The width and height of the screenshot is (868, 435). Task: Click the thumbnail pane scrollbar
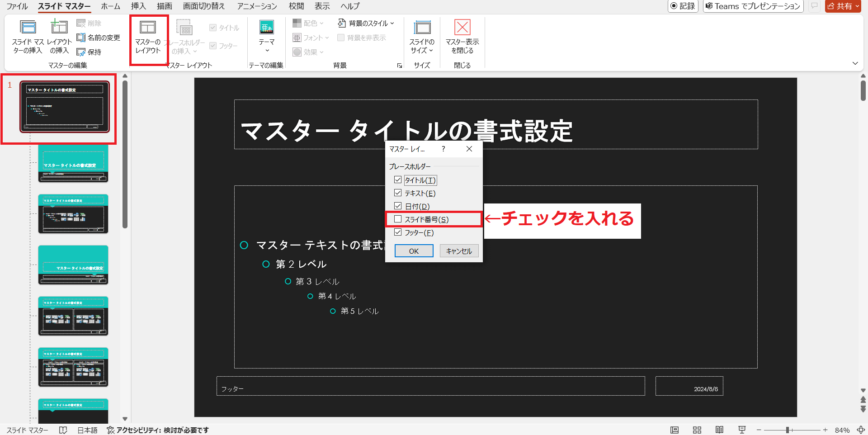pos(125,154)
